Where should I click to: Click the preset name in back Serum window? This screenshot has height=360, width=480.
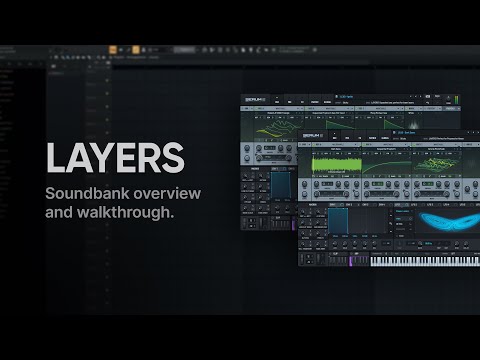tap(346, 96)
